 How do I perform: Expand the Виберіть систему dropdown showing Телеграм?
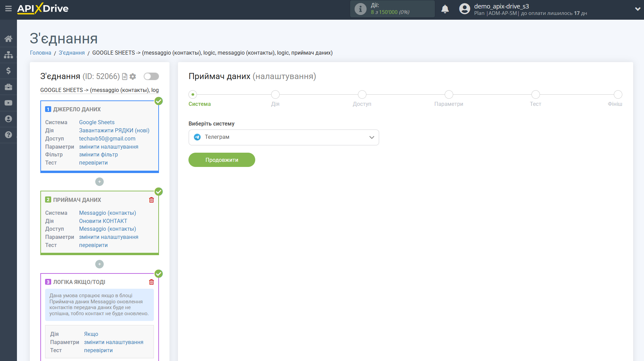click(284, 137)
